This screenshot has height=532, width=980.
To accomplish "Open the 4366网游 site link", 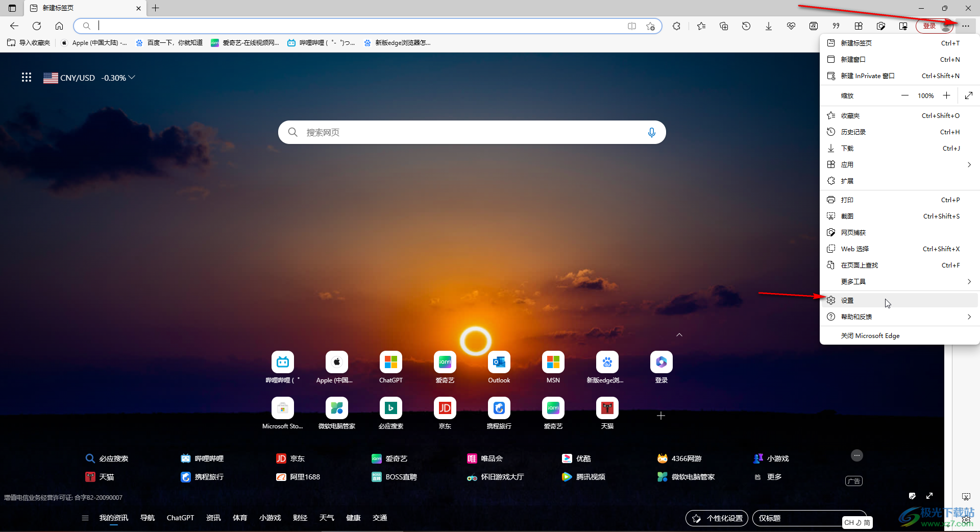I will click(x=679, y=458).
